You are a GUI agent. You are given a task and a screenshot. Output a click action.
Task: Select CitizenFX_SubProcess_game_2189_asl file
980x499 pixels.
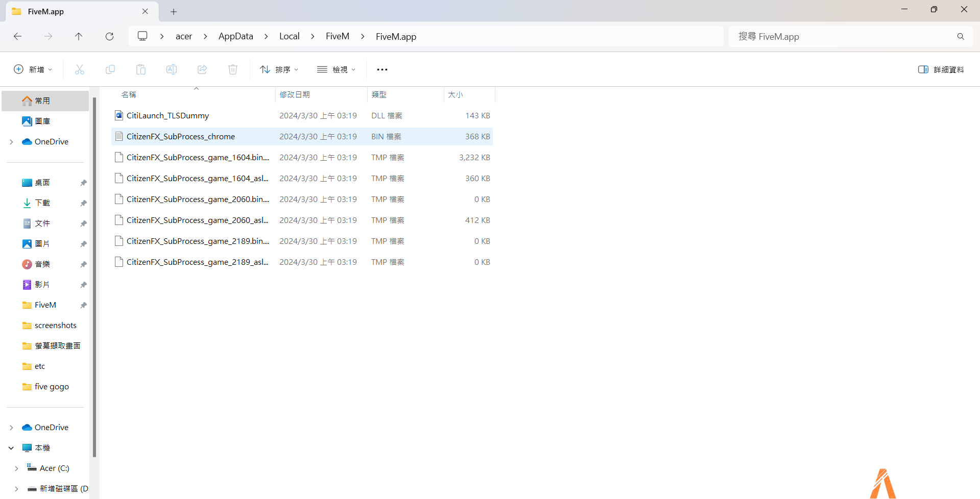coord(302,262)
